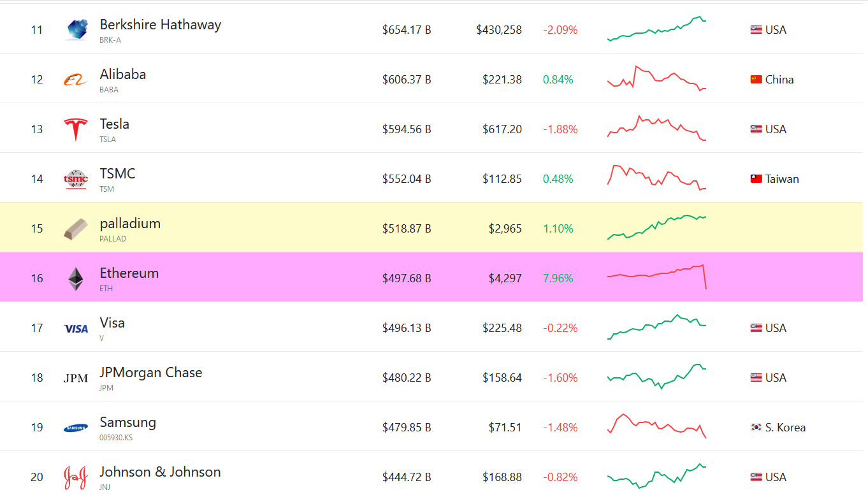This screenshot has height=497, width=868.
Task: Click the TSMC price trend chart
Action: click(656, 178)
